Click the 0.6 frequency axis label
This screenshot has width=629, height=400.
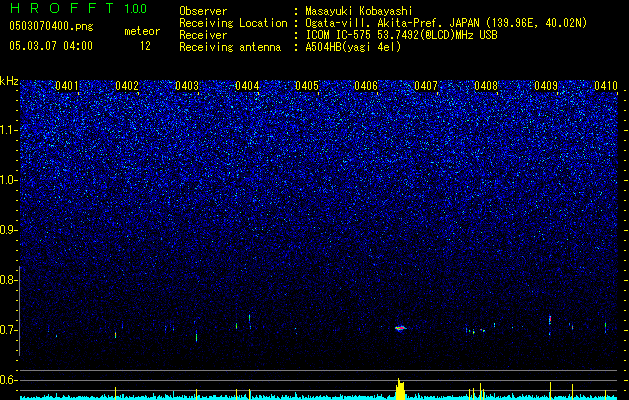[8, 380]
